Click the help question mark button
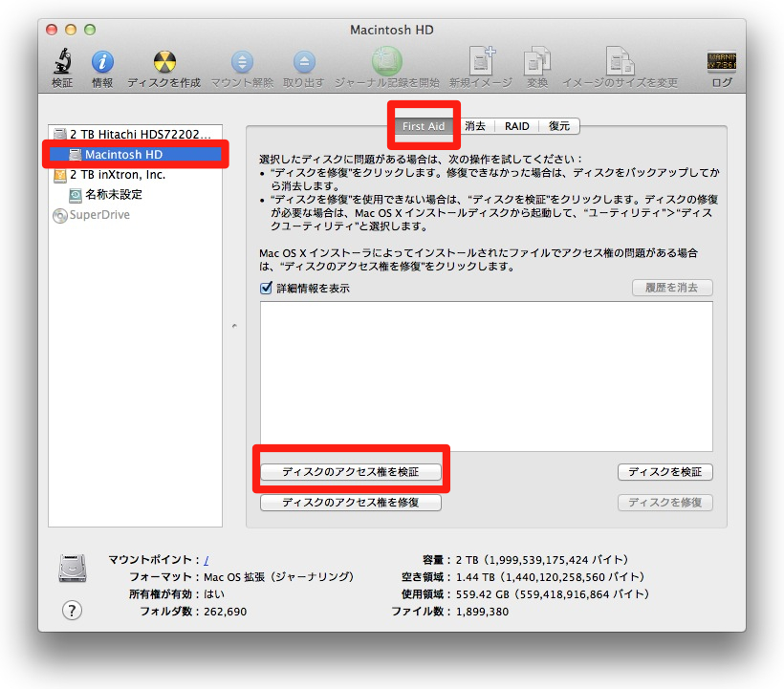This screenshot has height=689, width=784. tap(72, 611)
